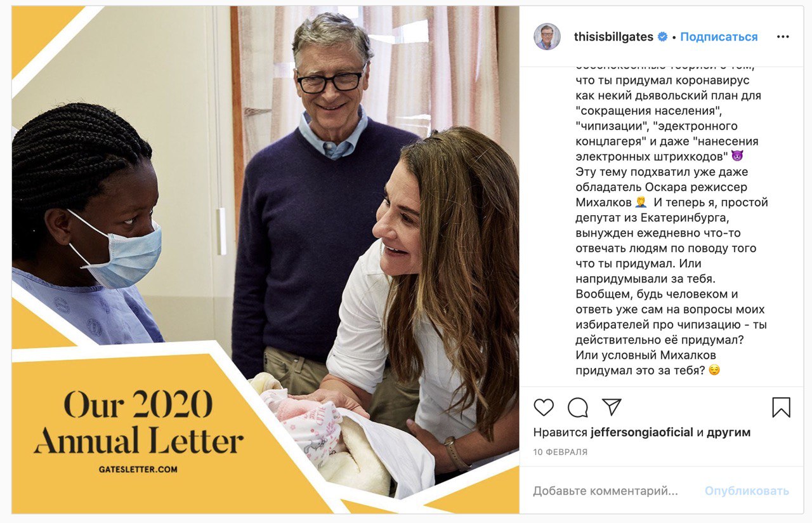812x523 pixels.
Task: Click the thisisbillgates username
Action: (x=613, y=37)
